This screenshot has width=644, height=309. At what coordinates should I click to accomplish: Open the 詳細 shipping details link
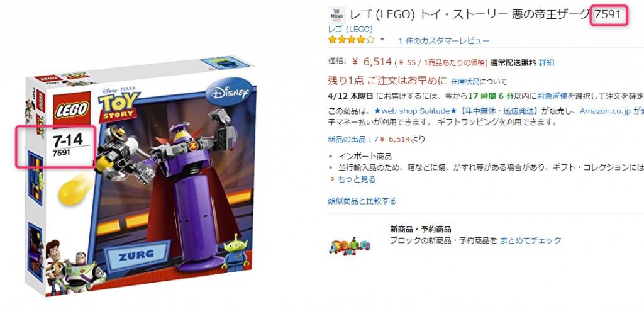[x=547, y=62]
